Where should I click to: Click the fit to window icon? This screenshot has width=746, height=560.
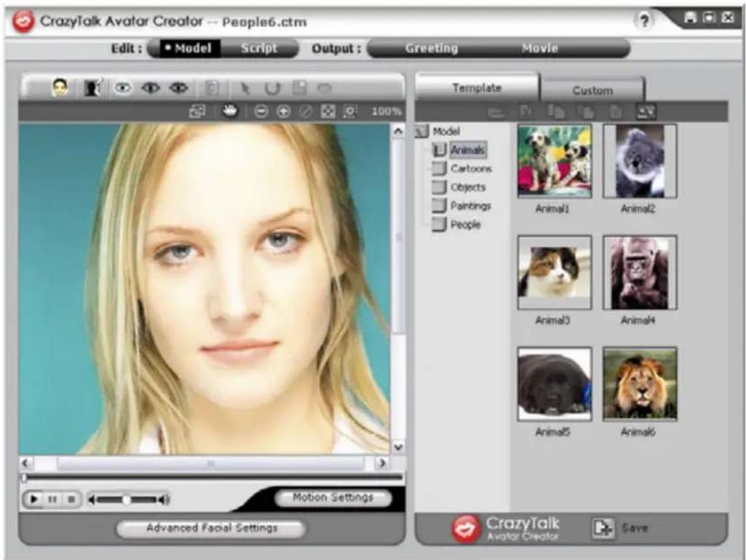pos(328,112)
